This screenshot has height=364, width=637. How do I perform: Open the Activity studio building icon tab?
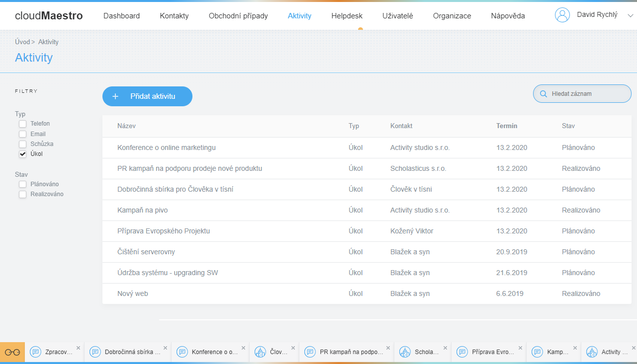point(592,352)
